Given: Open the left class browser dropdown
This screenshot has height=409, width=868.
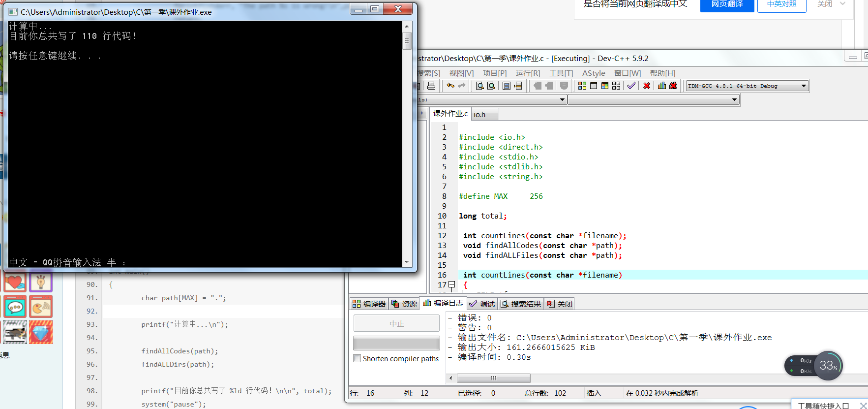Looking at the screenshot, I should (x=562, y=99).
